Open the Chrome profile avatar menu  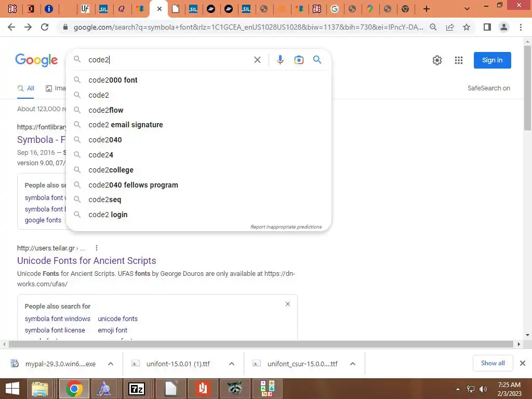click(504, 27)
